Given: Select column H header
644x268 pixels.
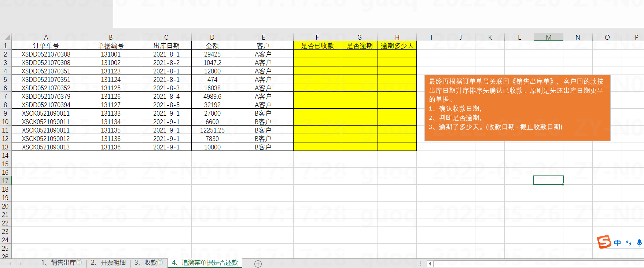Looking at the screenshot, I should pos(397,37).
